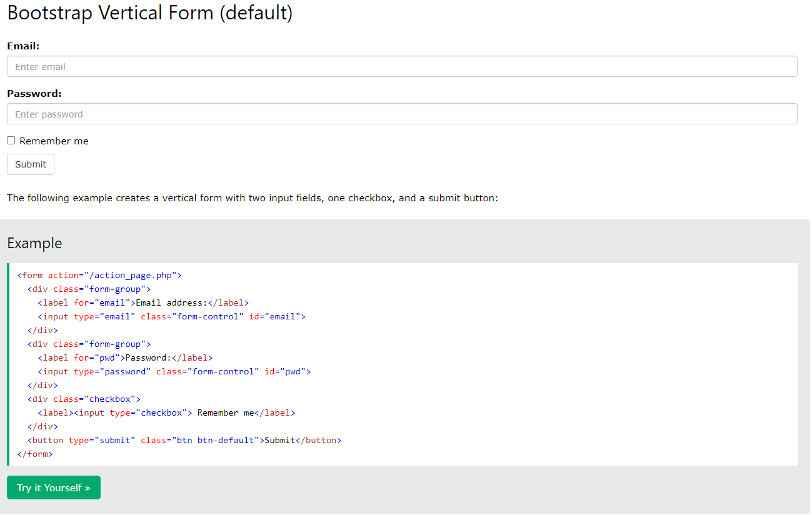Click the input type="checkbox" code line

pyautogui.click(x=166, y=413)
